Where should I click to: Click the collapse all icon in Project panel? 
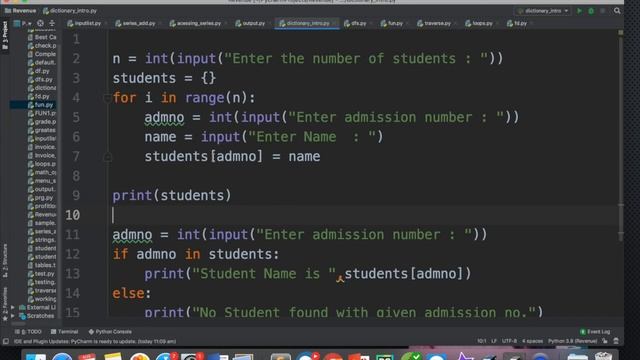point(52,23)
